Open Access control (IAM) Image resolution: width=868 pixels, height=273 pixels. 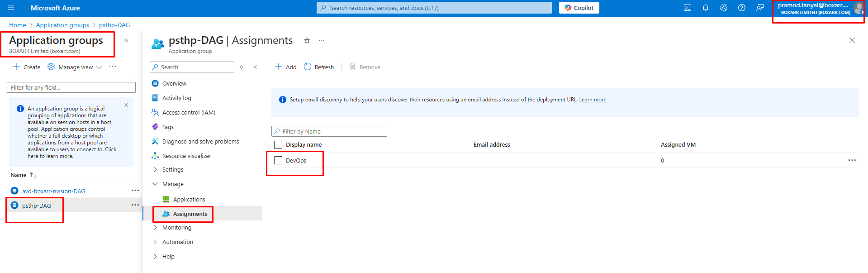coord(189,112)
